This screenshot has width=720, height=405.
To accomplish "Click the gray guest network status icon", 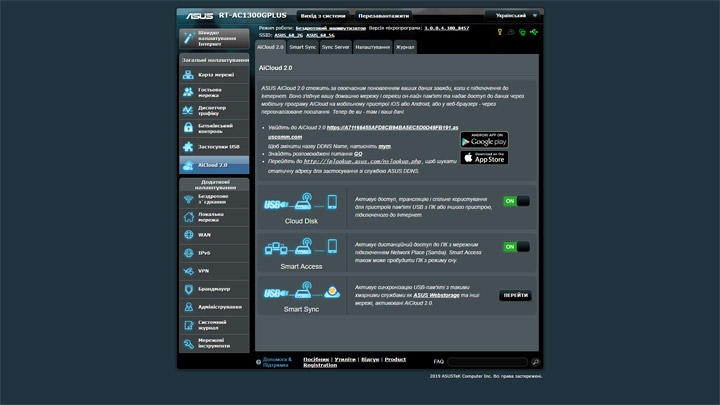I will click(x=511, y=32).
